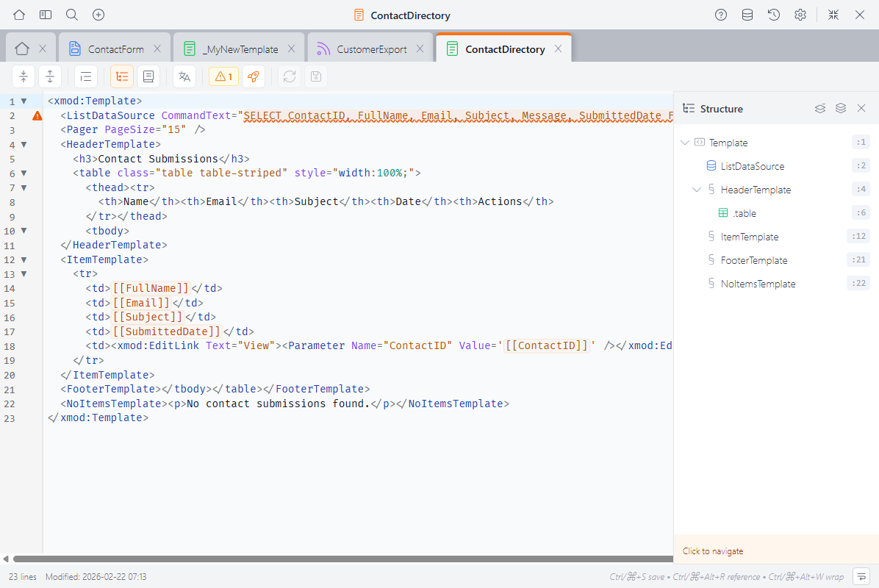Screen dimensions: 879x588
Task: Fold the HeaderTemplate block on line 4
Action: pos(24,145)
